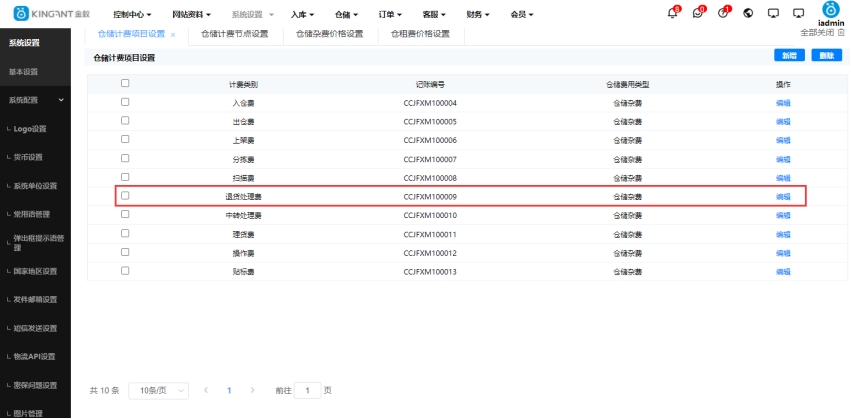Switch to the 仓储计费节点设置 tab
The width and height of the screenshot is (851, 419).
pyautogui.click(x=235, y=34)
